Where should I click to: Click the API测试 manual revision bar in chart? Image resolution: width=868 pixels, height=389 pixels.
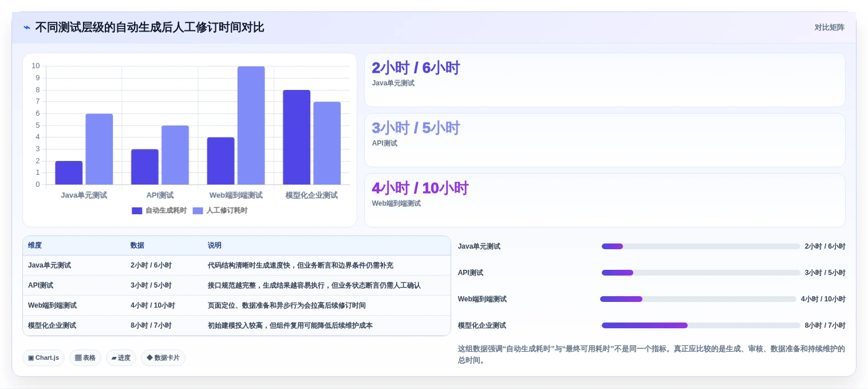pyautogui.click(x=175, y=155)
